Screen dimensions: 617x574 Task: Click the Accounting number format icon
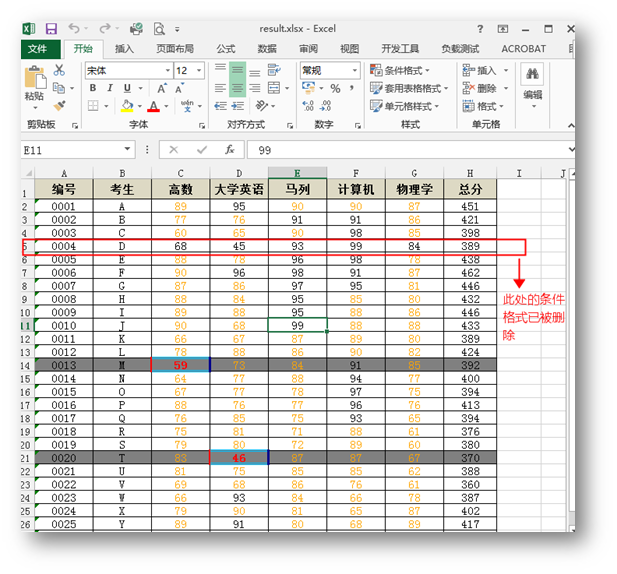coord(308,88)
